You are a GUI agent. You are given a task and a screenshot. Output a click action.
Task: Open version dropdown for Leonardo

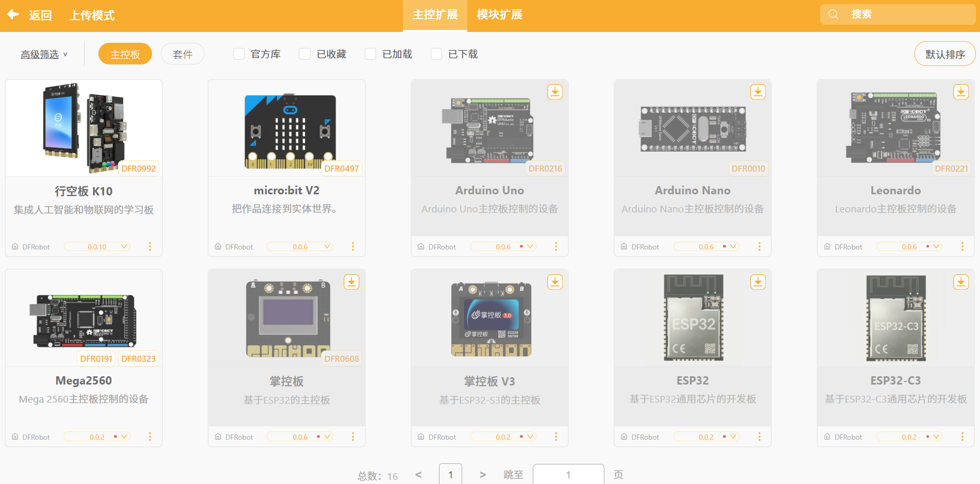(909, 246)
